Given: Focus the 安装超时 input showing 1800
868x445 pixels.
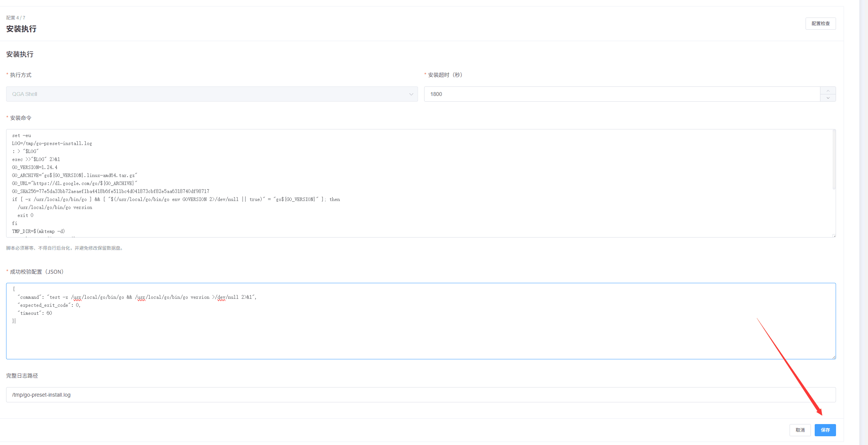Looking at the screenshot, I should pyautogui.click(x=622, y=94).
